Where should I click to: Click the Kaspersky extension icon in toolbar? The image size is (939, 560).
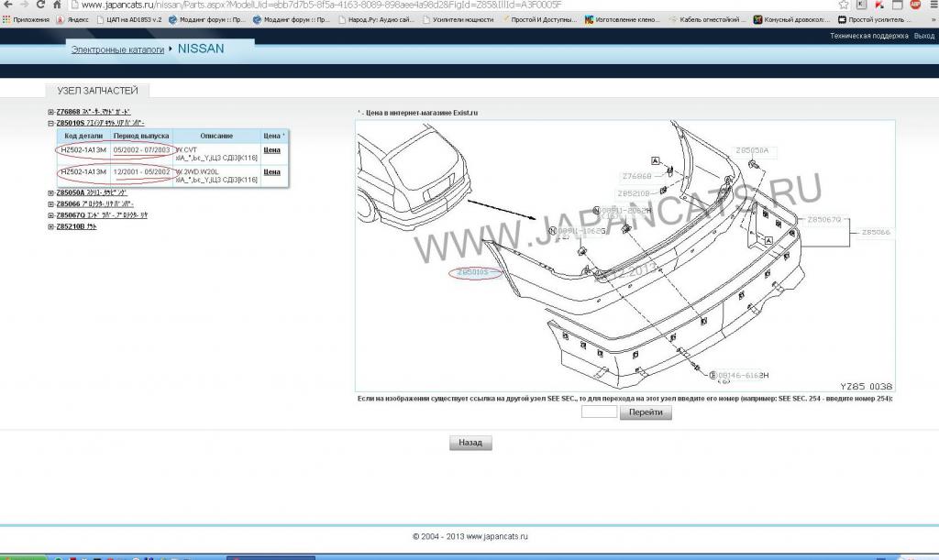click(879, 5)
